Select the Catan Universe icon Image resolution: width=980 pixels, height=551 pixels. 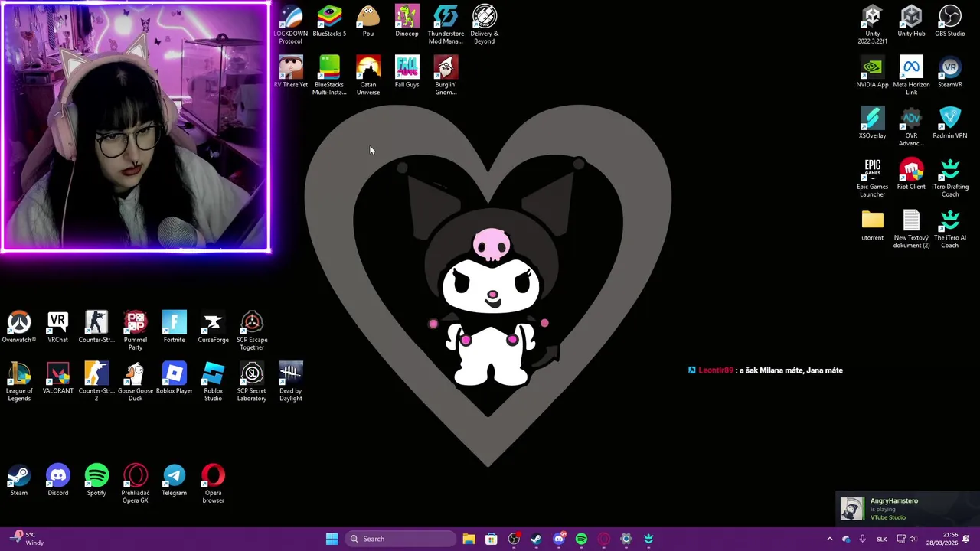(x=368, y=76)
